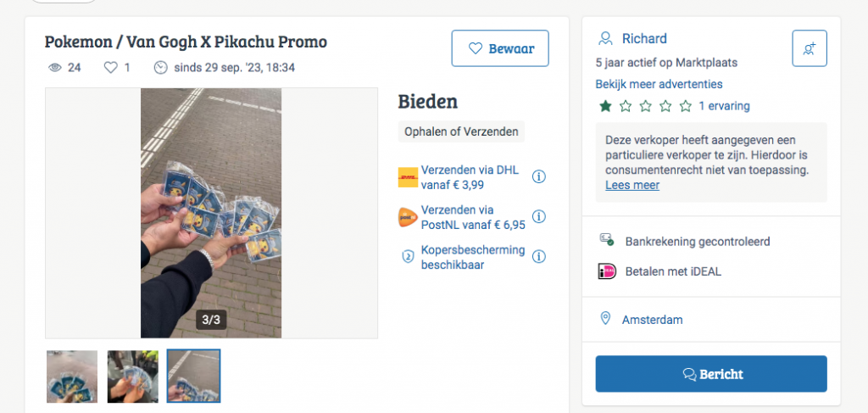Screen dimensions: 868x413
Task: Send a message via Bericht button
Action: [710, 374]
